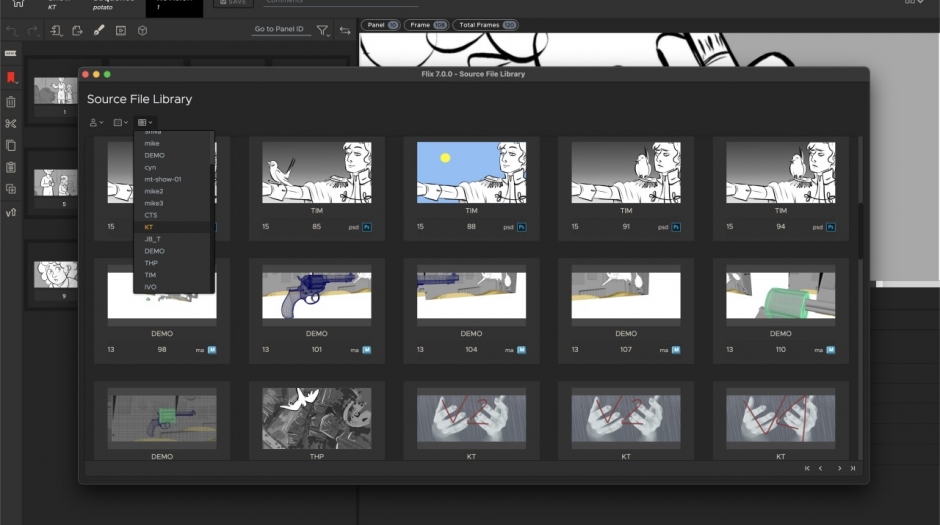Click the Photoshop icon on card 88
The width and height of the screenshot is (940, 525).
522,227
